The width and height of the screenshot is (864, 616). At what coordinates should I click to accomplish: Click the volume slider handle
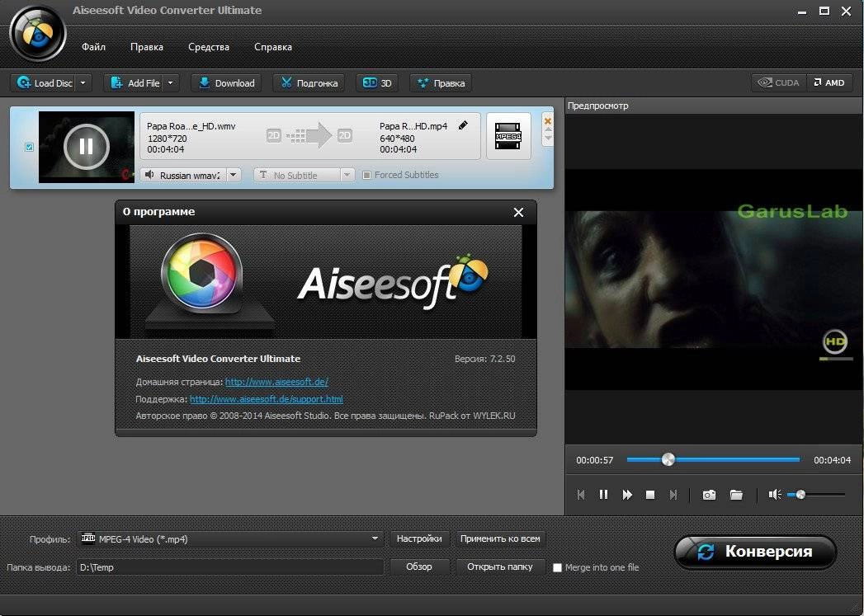tap(800, 494)
